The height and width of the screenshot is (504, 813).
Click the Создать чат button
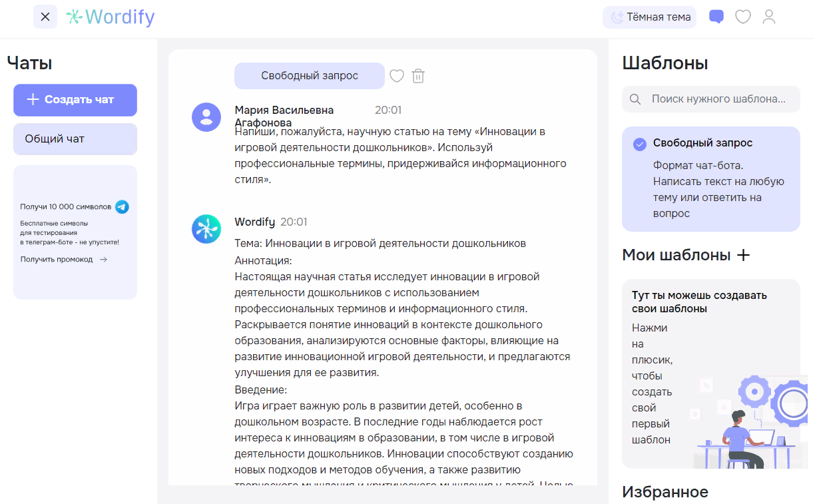pos(75,100)
